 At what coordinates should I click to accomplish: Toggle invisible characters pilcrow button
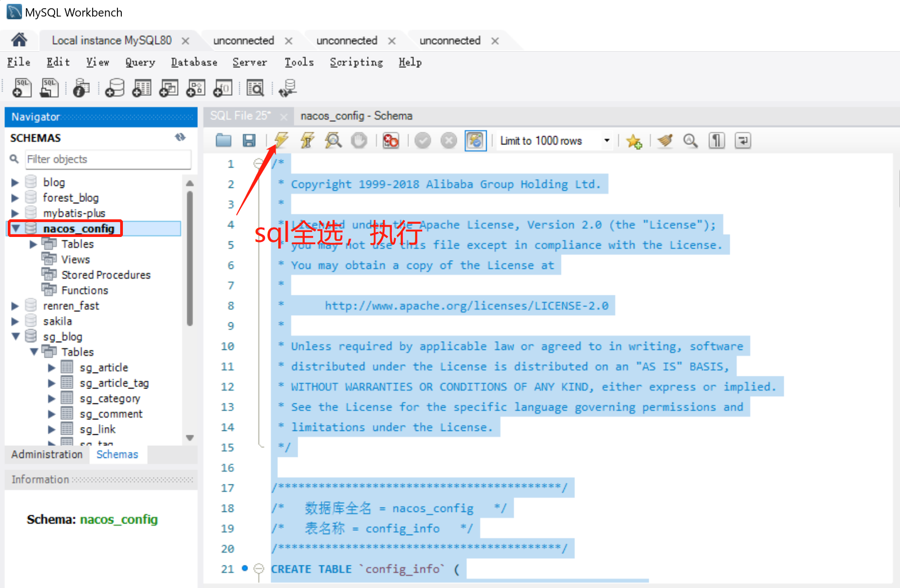(x=716, y=141)
